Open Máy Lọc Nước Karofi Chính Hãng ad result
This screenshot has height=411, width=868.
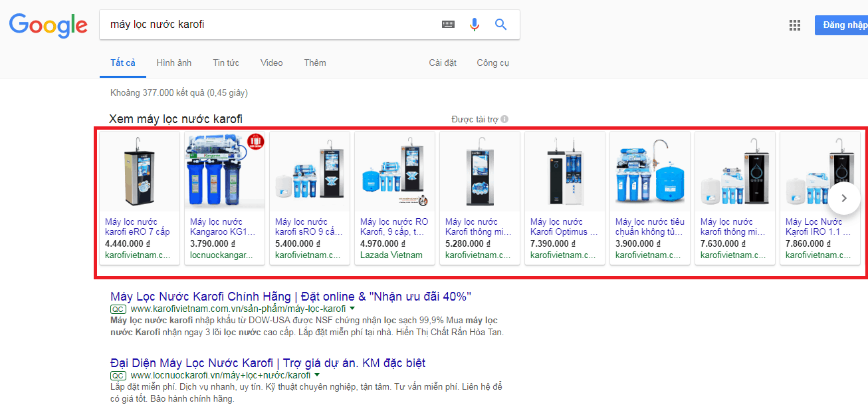pos(291,297)
